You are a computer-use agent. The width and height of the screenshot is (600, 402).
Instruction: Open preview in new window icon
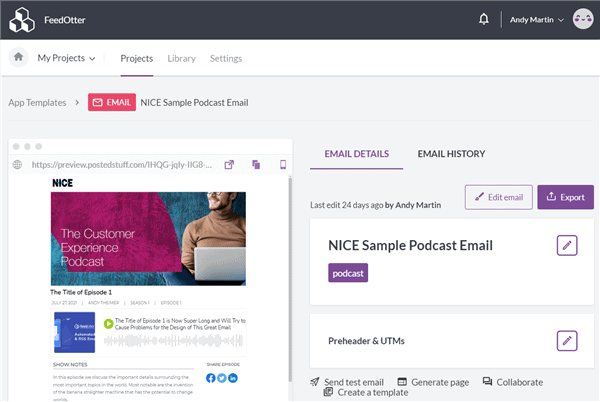(229, 164)
